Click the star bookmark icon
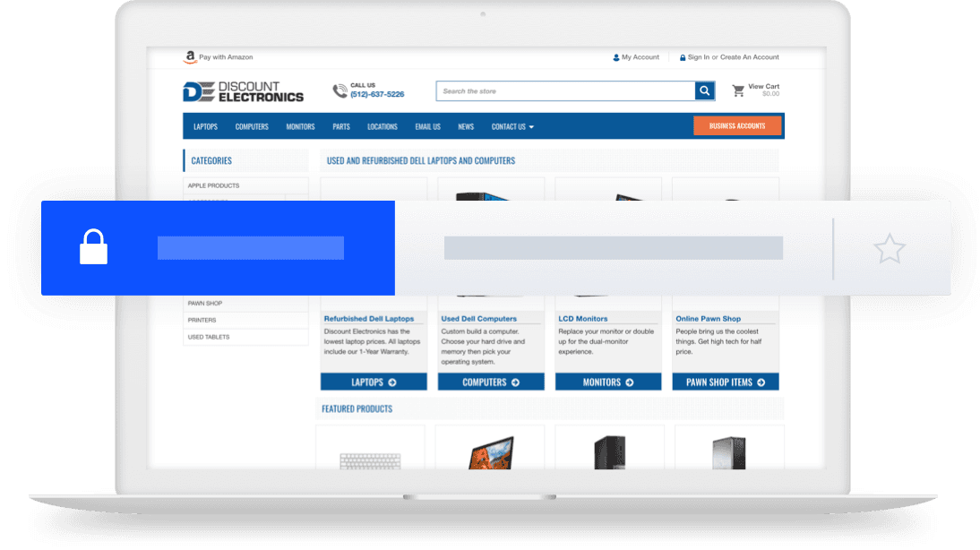980x550 pixels. click(889, 248)
